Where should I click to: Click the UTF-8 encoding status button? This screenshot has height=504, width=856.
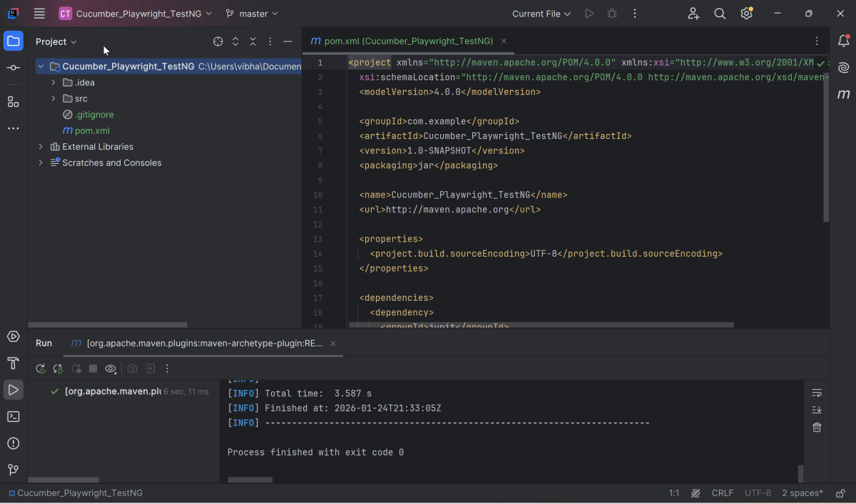pos(758,493)
